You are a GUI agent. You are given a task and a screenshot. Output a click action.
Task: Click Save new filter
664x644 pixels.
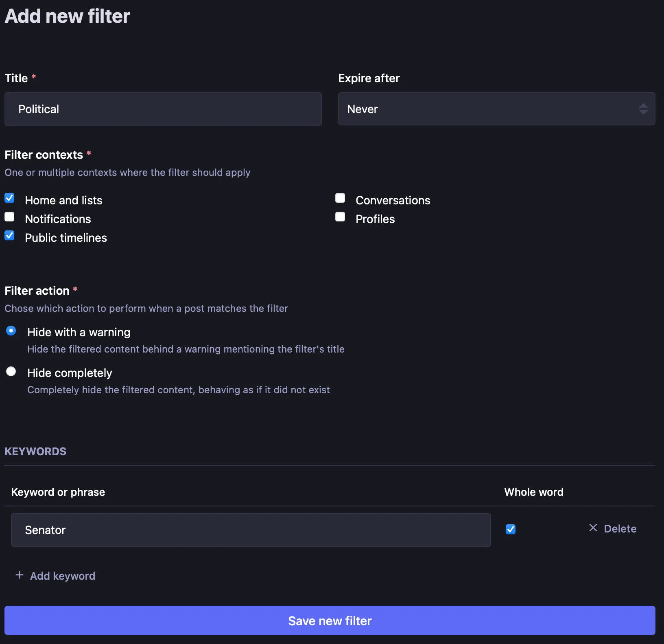coord(330,620)
